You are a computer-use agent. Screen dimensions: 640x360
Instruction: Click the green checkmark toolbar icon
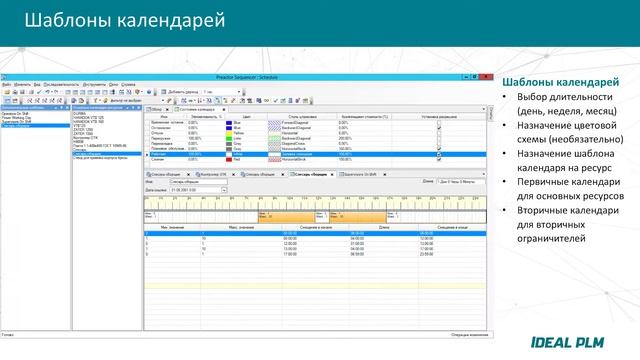point(39,92)
